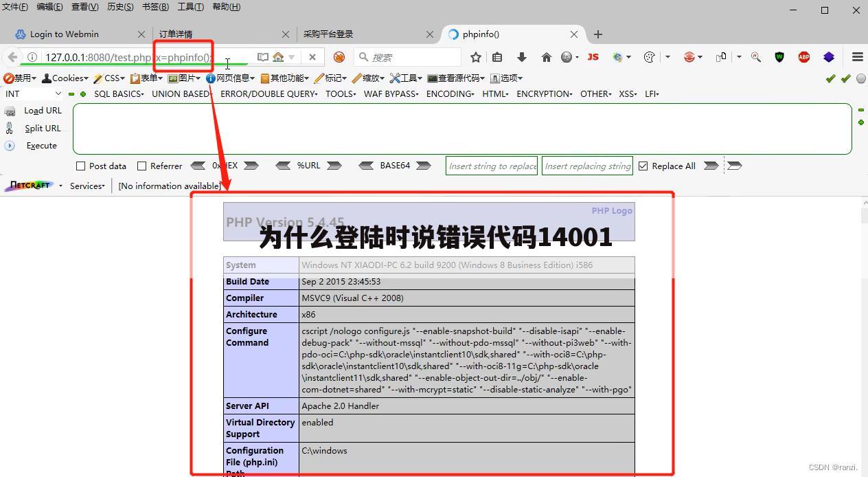Open the Cookies developer toolbar dropdown

(66, 78)
